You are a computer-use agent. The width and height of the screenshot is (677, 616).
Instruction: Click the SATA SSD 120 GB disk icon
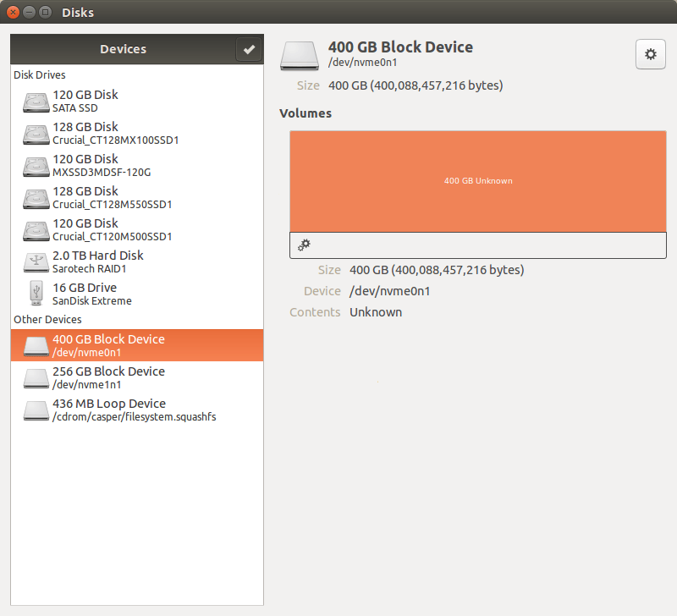click(36, 102)
